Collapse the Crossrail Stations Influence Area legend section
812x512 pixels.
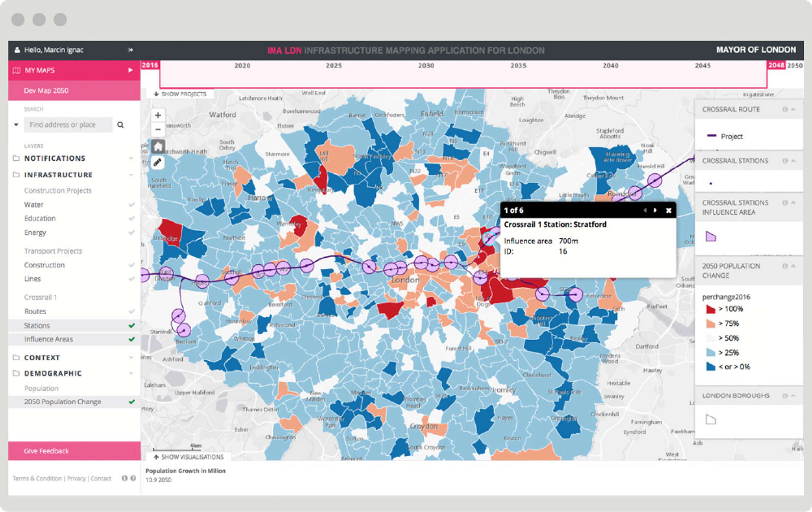[x=793, y=203]
